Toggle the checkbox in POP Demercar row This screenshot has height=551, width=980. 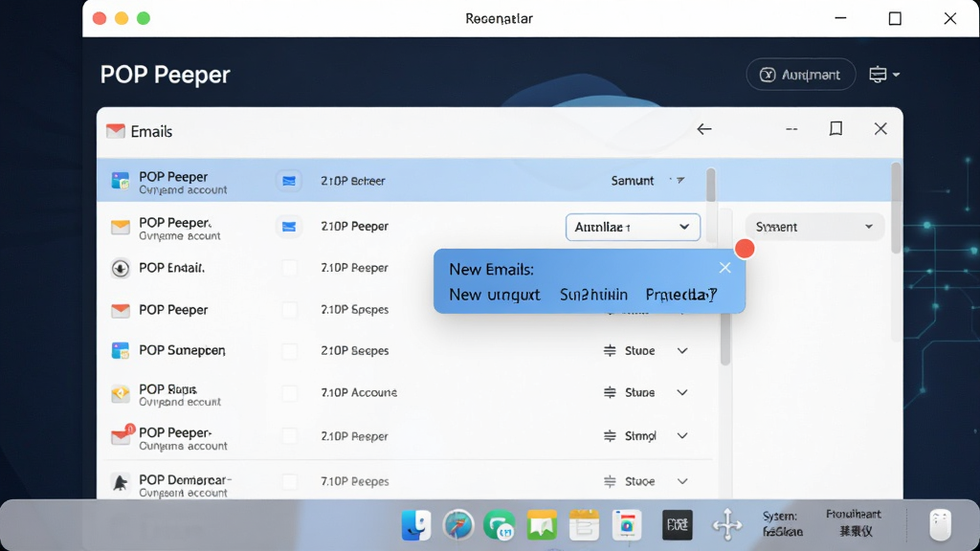tap(289, 482)
